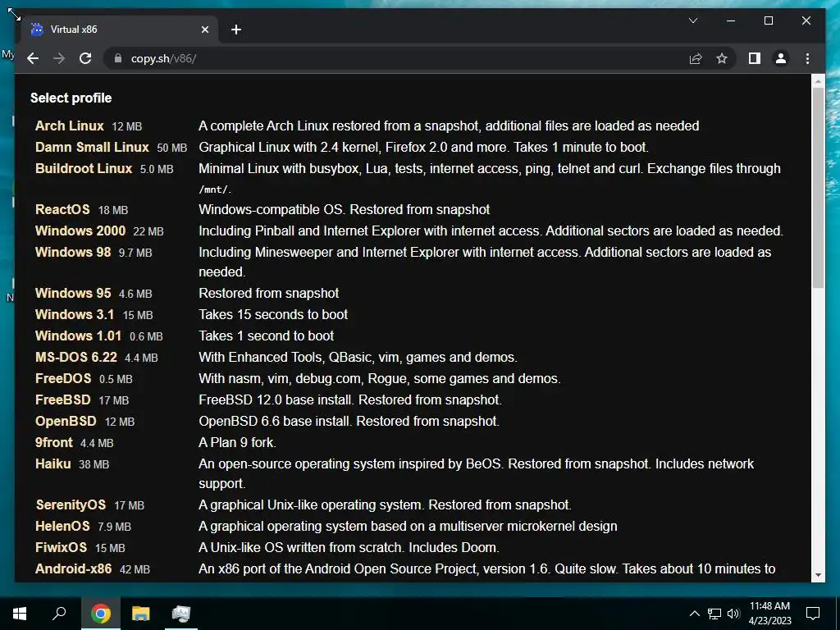Click text 'Restored from snapshot' beside Windows 95
The height and width of the screenshot is (630, 840).
[x=269, y=293]
